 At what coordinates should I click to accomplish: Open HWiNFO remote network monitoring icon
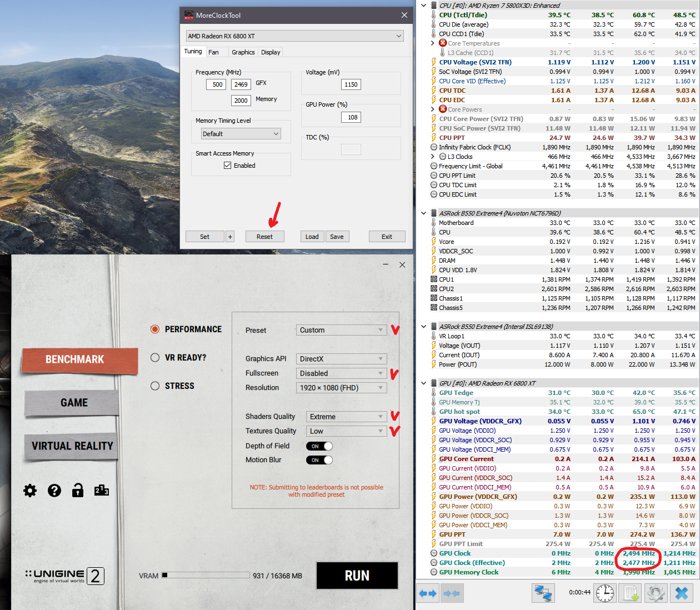(x=542, y=593)
